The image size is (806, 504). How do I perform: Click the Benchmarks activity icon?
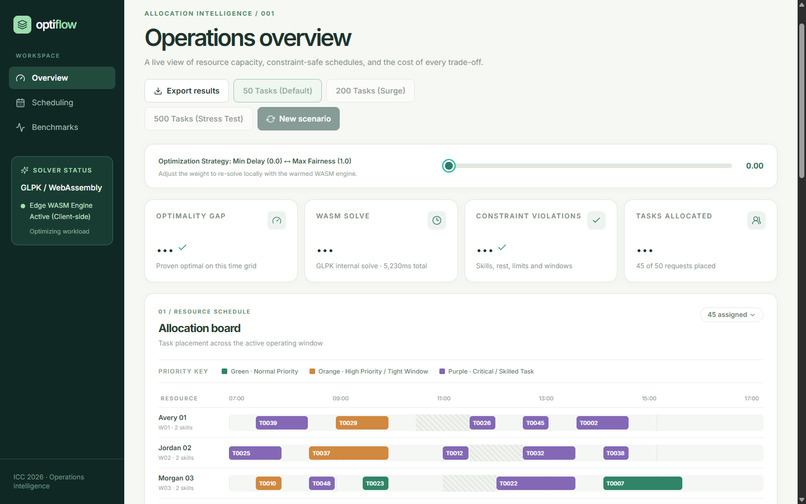(x=21, y=128)
